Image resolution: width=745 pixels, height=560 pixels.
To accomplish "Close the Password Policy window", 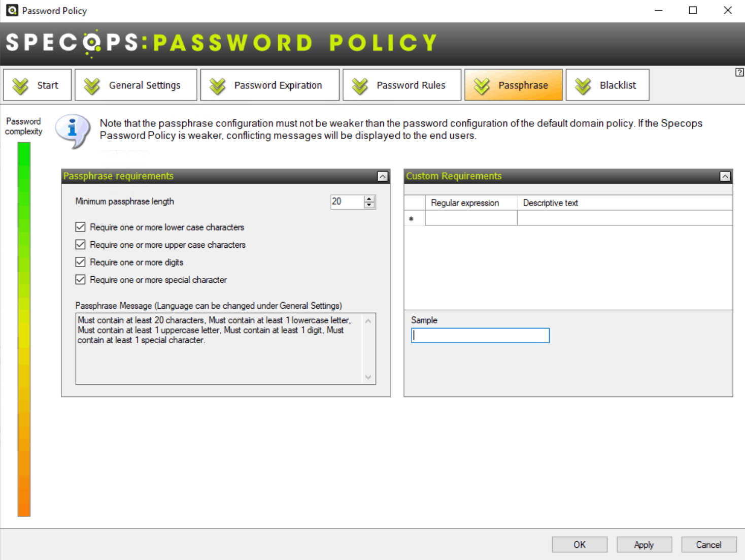I will tap(727, 10).
